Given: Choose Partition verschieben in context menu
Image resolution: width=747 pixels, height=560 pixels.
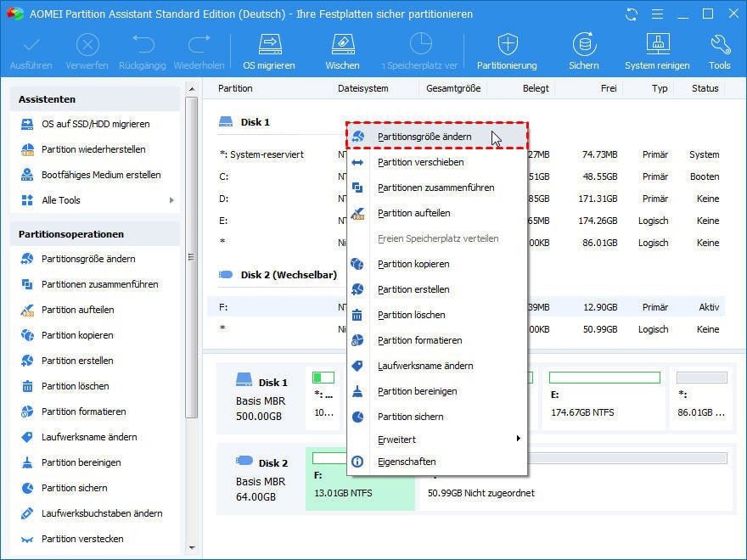Looking at the screenshot, I should tap(437, 162).
